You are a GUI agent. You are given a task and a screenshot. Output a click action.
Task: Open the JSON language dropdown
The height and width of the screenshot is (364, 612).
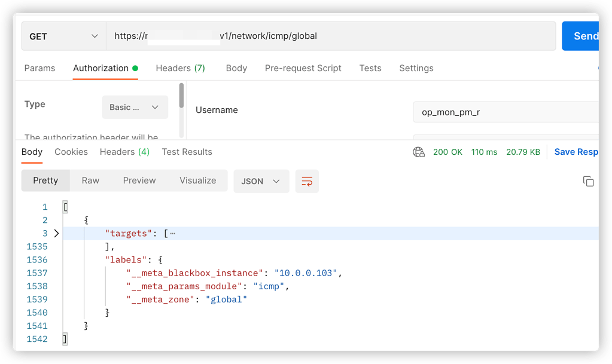point(261,181)
